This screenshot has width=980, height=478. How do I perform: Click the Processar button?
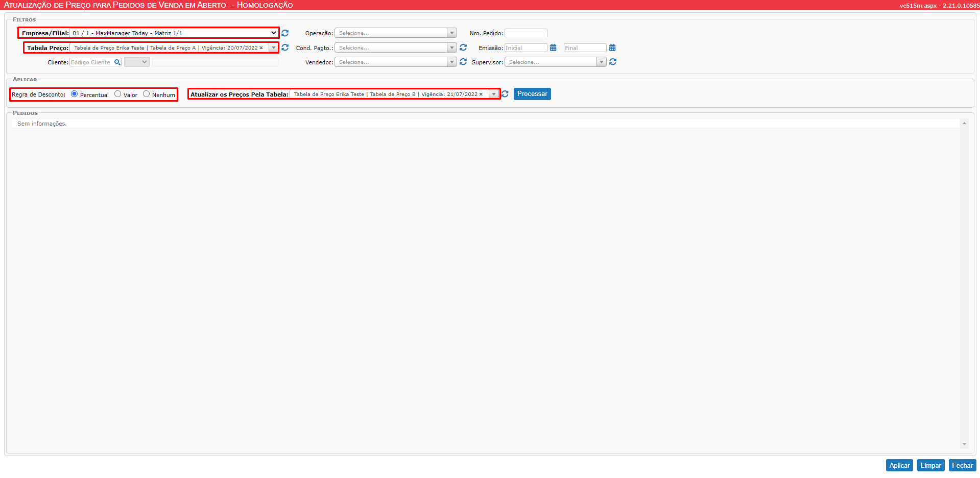tap(532, 94)
